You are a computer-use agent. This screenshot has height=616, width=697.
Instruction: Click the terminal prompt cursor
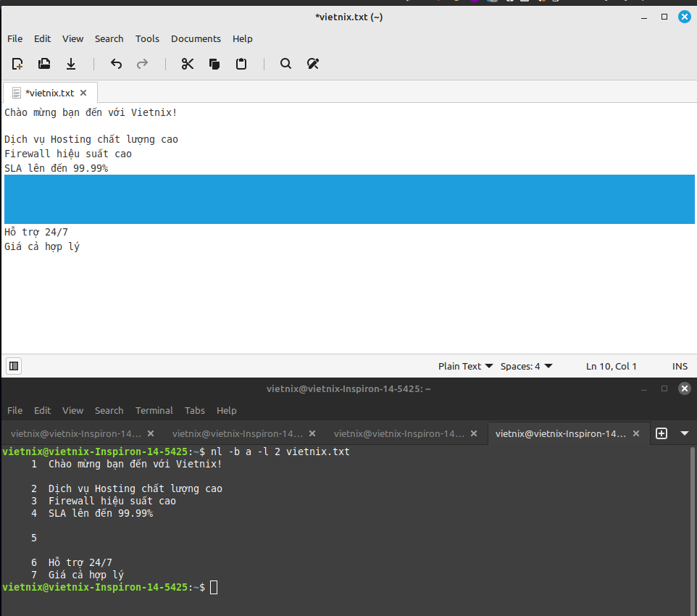click(214, 588)
